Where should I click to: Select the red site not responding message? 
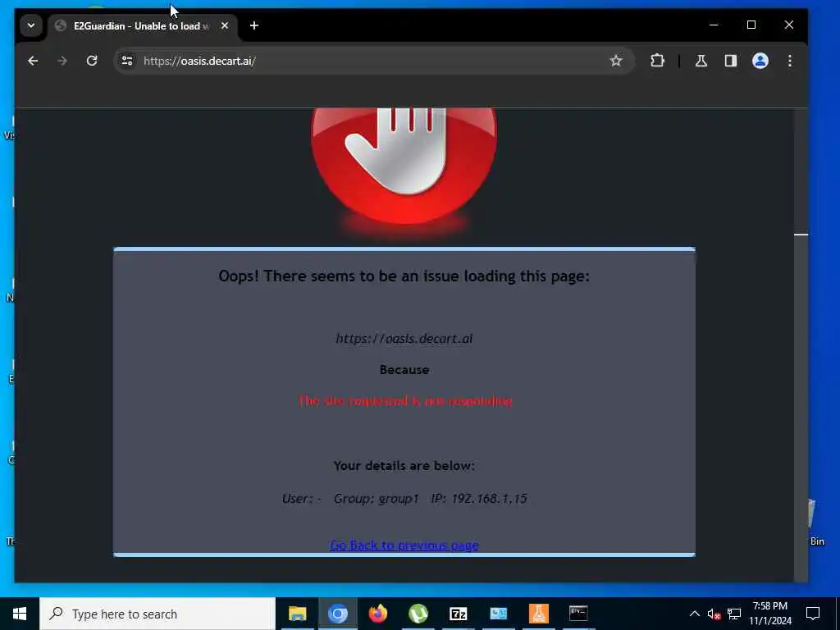point(405,400)
